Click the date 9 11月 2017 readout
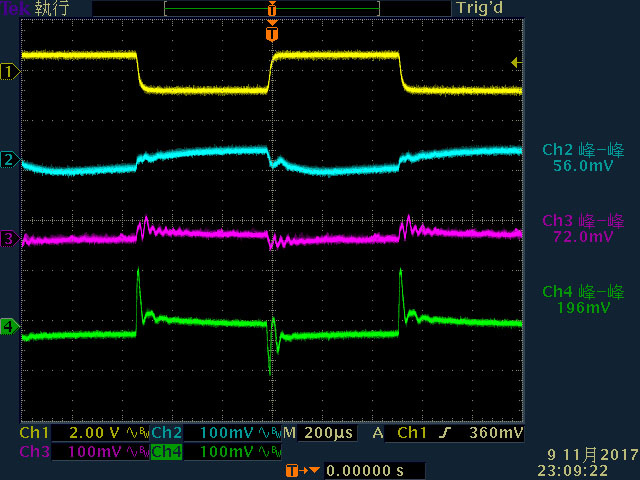 coord(593,455)
